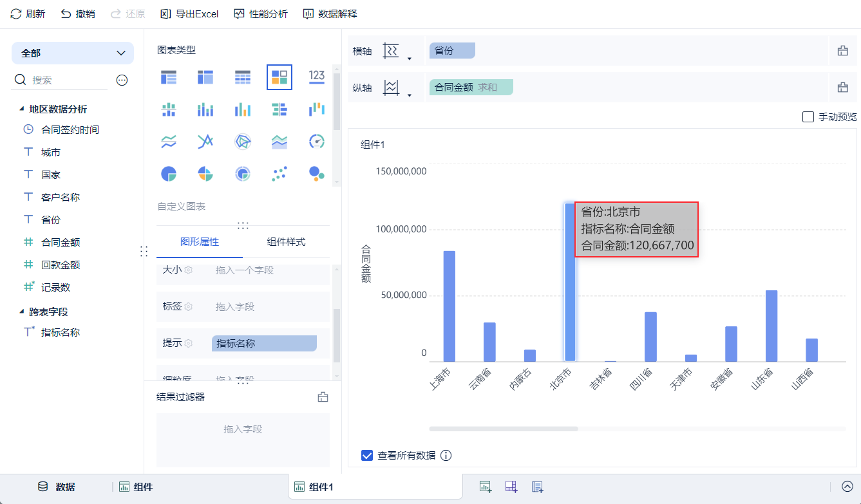Click the 结果过滤器 toolbox icon

[323, 397]
